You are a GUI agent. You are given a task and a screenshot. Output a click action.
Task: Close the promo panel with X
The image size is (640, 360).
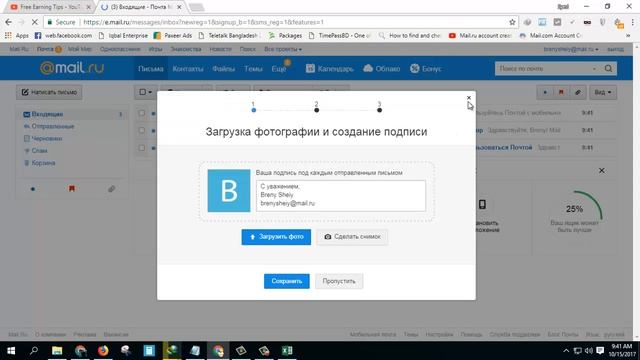point(602,171)
